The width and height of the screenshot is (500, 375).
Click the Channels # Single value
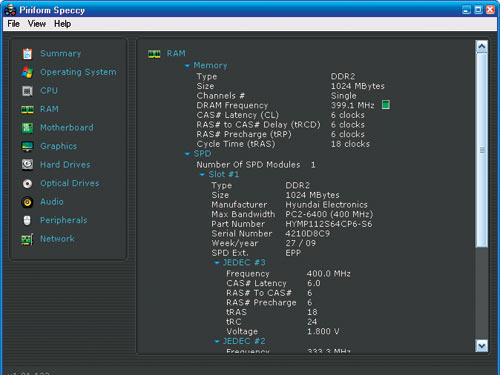pyautogui.click(x=344, y=96)
